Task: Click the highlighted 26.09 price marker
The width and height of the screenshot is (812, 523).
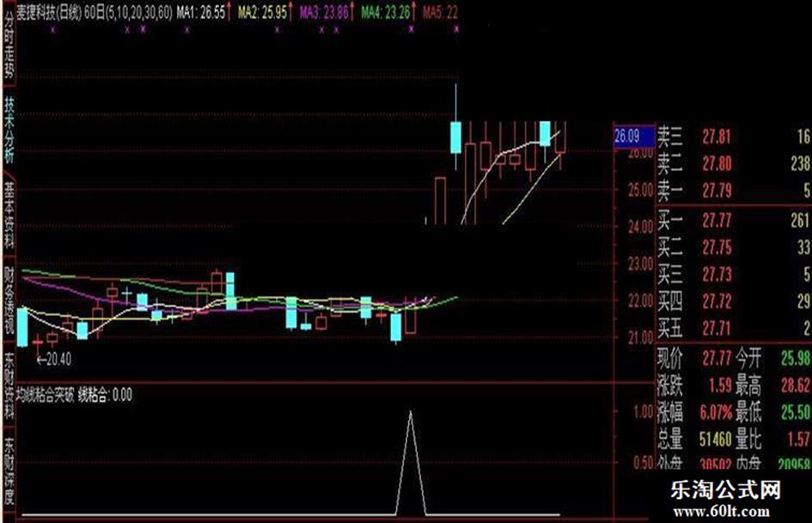Action: coord(633,137)
